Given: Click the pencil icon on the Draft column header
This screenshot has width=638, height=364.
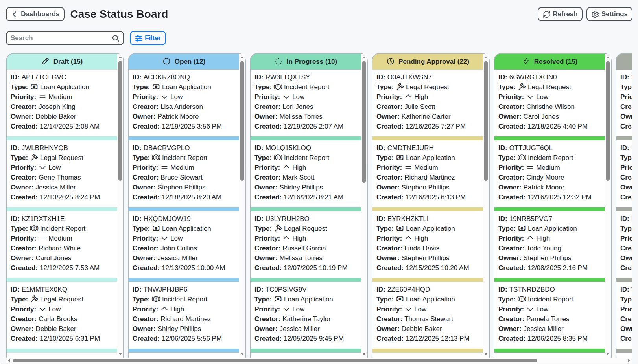Looking at the screenshot, I should [44, 61].
